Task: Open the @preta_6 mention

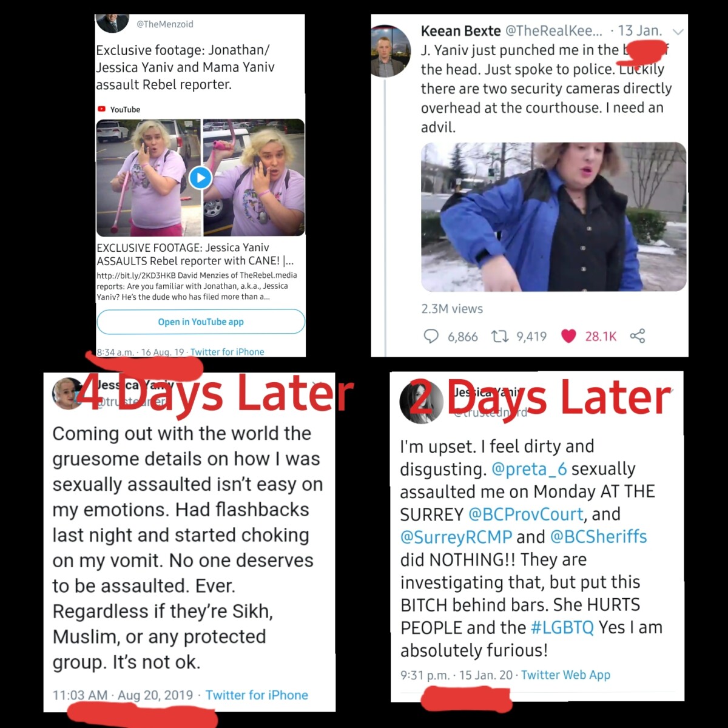Action: click(529, 469)
